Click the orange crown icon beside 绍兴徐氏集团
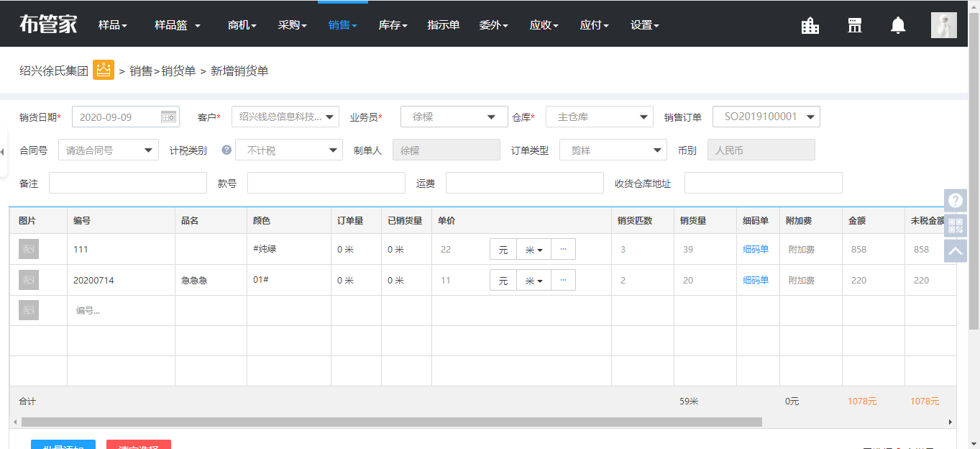The image size is (980, 449). (x=104, y=70)
